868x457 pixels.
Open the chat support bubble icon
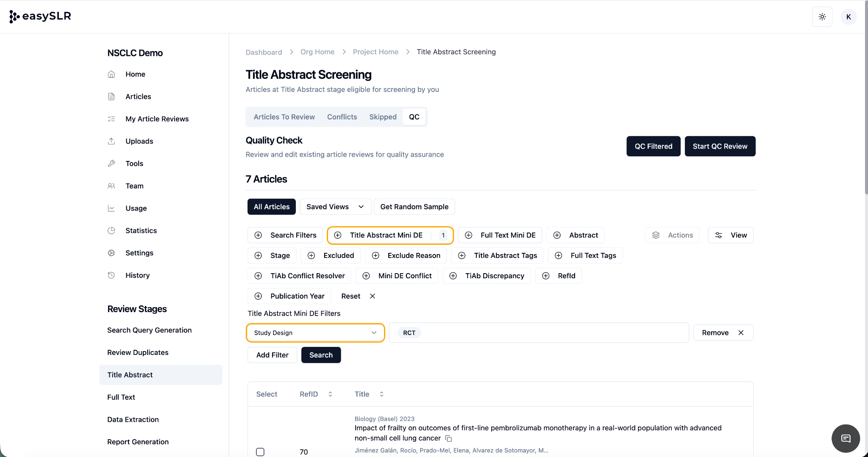[846, 438]
